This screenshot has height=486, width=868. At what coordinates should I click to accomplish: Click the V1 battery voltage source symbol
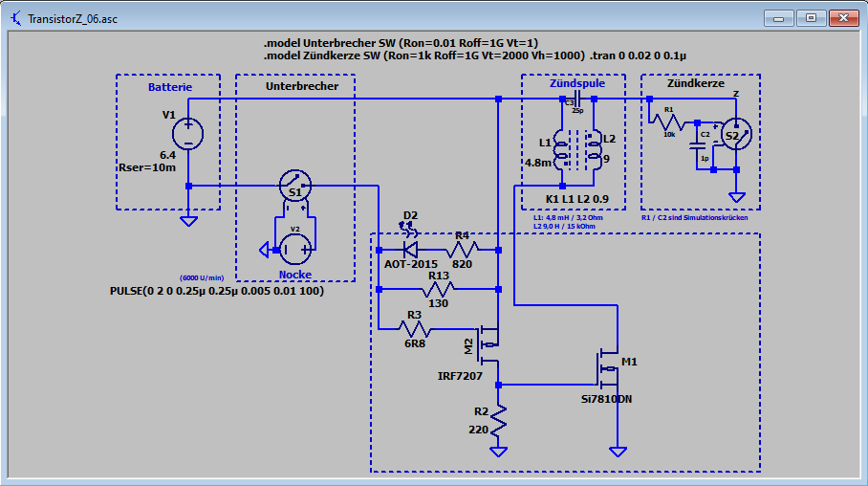pyautogui.click(x=188, y=133)
